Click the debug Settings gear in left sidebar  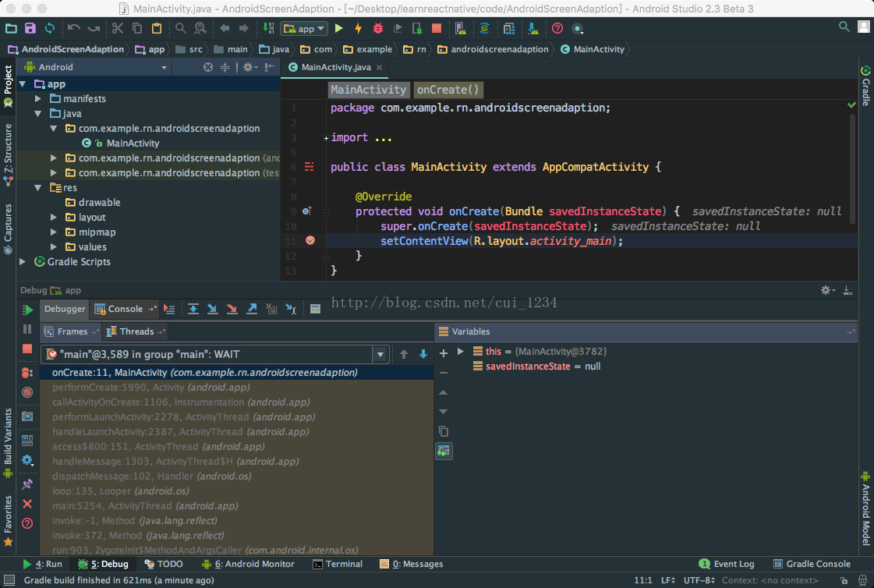[27, 460]
